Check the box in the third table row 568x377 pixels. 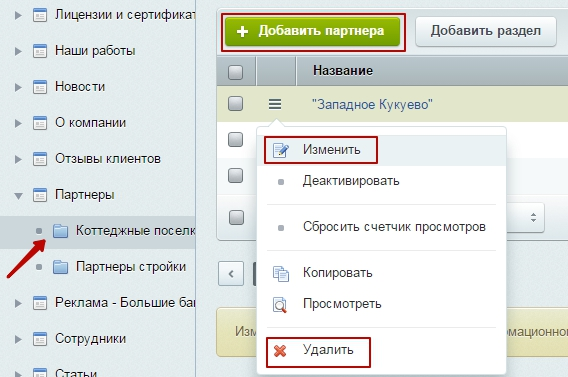(x=235, y=176)
